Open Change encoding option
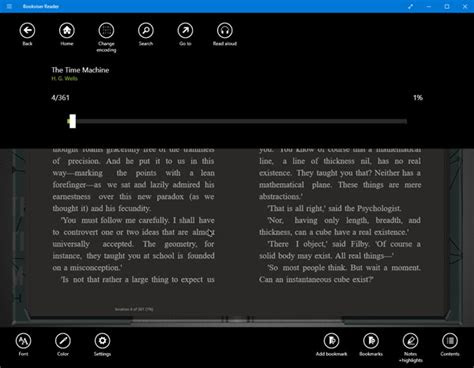The height and width of the screenshot is (368, 474). tap(106, 31)
